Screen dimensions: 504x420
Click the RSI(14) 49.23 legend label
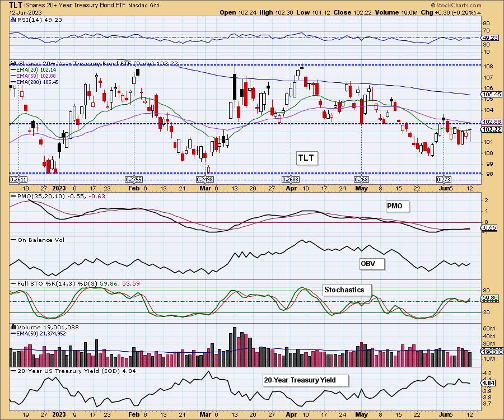tap(39, 20)
